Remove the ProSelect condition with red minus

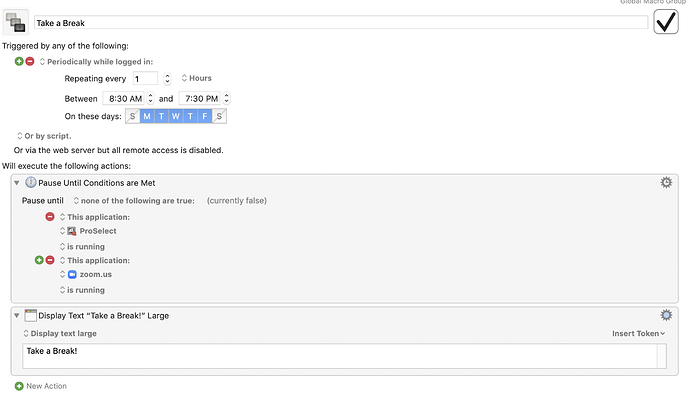(50, 216)
